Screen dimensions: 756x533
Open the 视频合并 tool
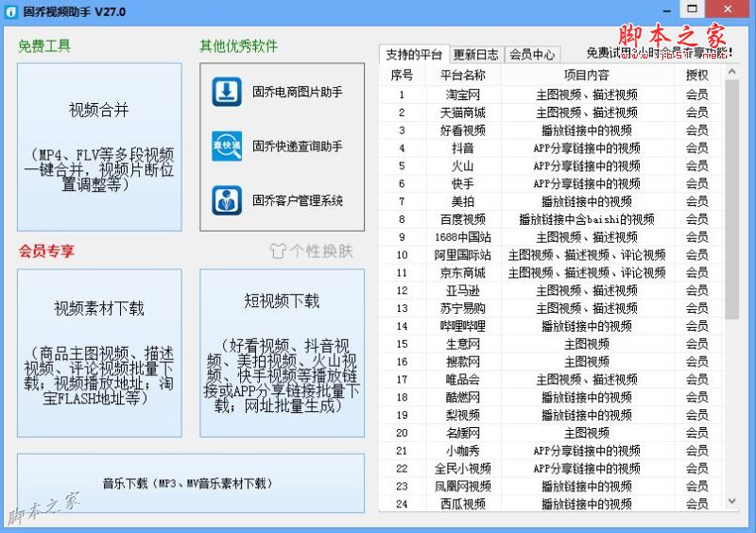click(99, 146)
